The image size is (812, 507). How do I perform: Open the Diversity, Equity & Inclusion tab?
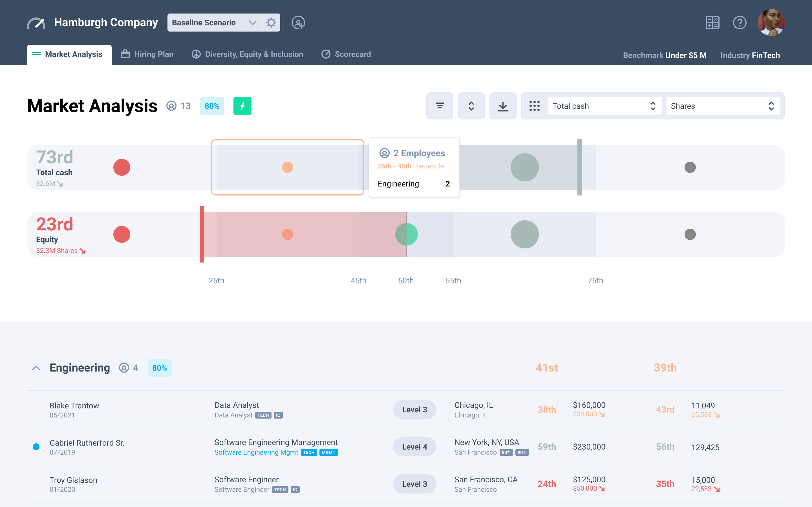pos(247,54)
